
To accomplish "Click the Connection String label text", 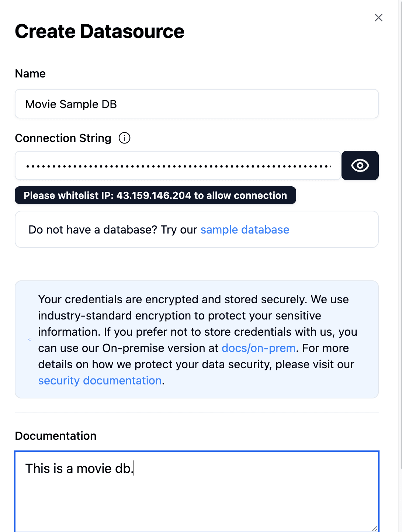I will (x=63, y=138).
